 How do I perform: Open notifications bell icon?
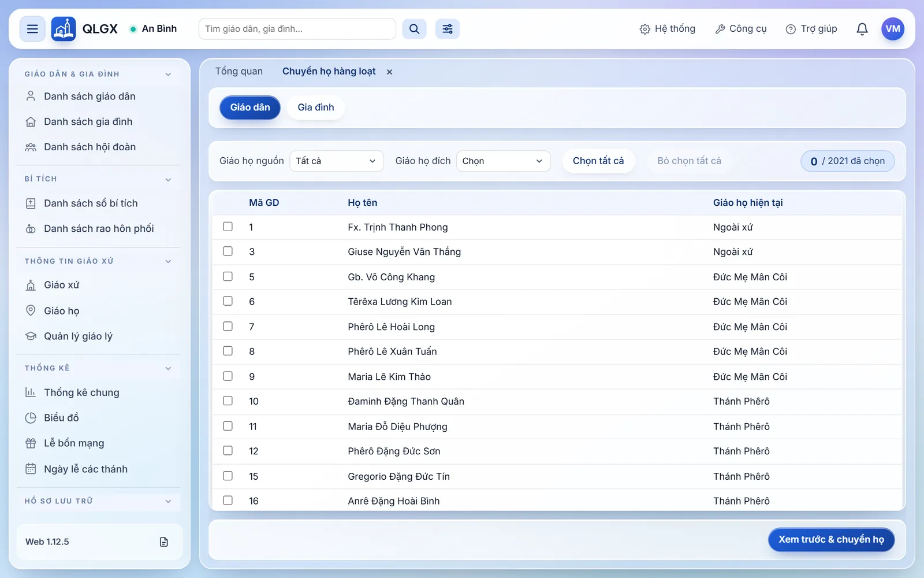[862, 29]
